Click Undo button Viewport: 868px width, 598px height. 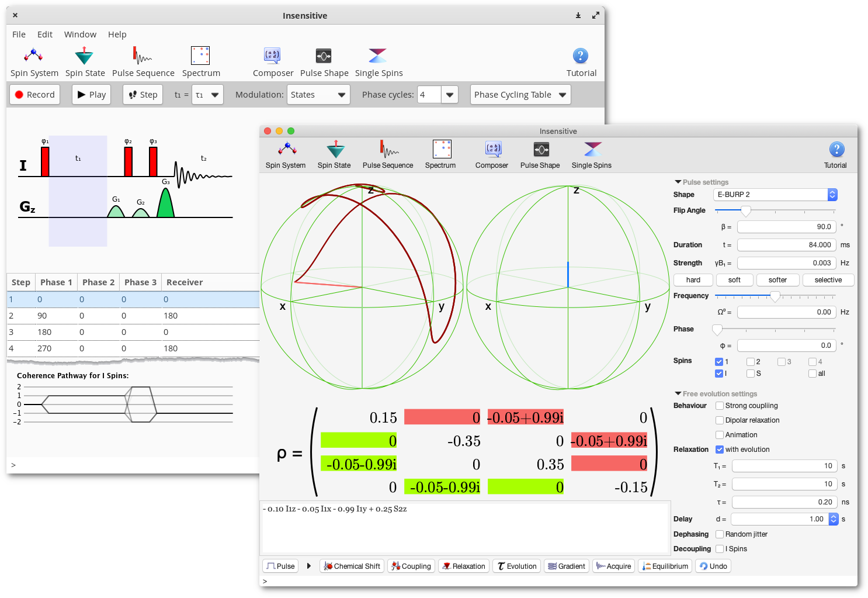[713, 566]
